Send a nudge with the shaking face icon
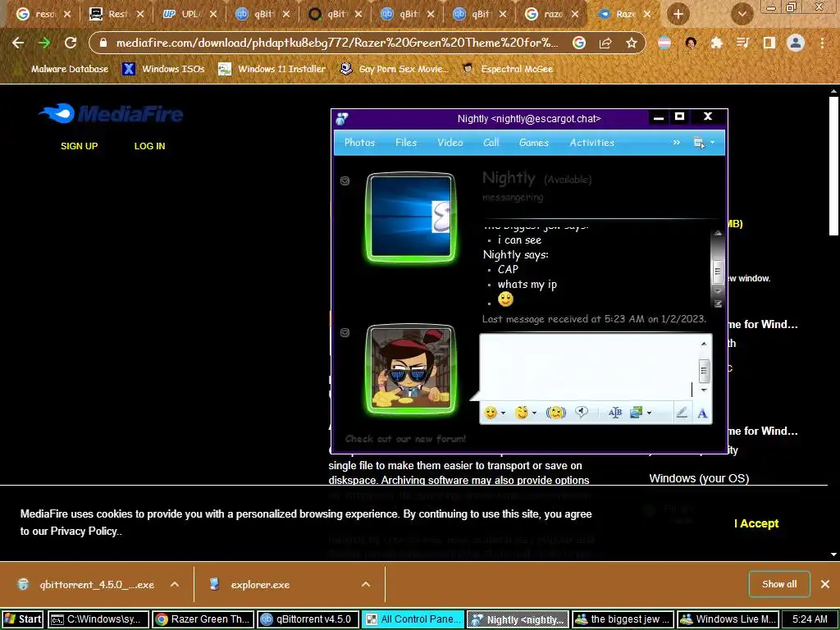840x630 pixels. point(555,413)
